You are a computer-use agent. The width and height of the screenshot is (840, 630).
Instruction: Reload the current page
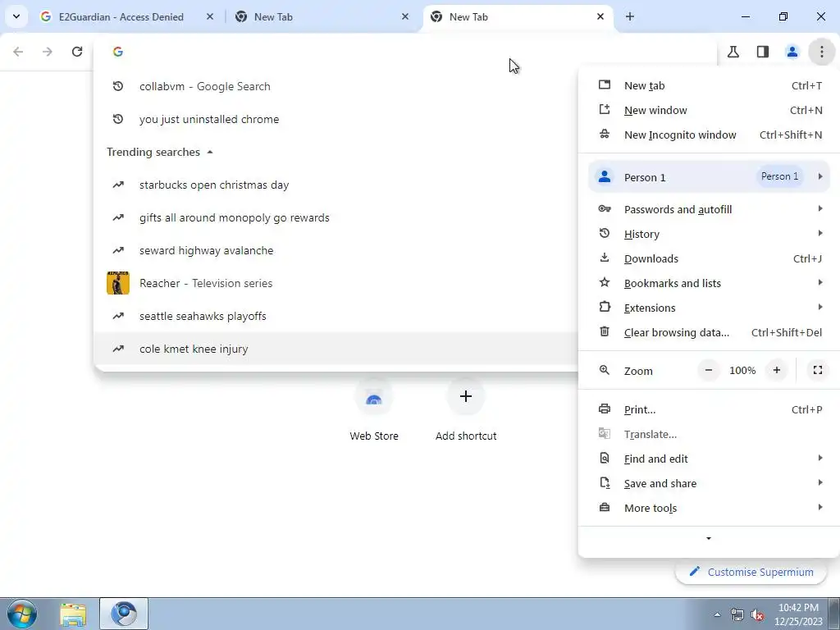click(x=77, y=52)
